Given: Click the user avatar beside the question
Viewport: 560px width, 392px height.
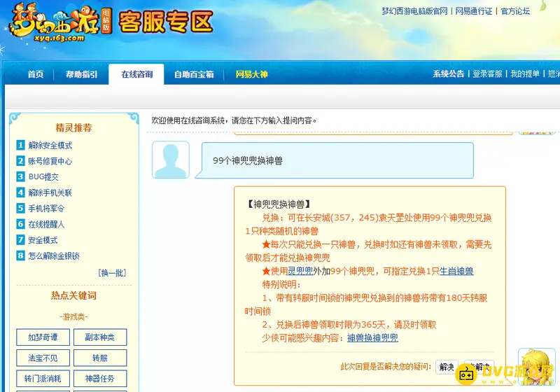Looking at the screenshot, I should pos(171,160).
